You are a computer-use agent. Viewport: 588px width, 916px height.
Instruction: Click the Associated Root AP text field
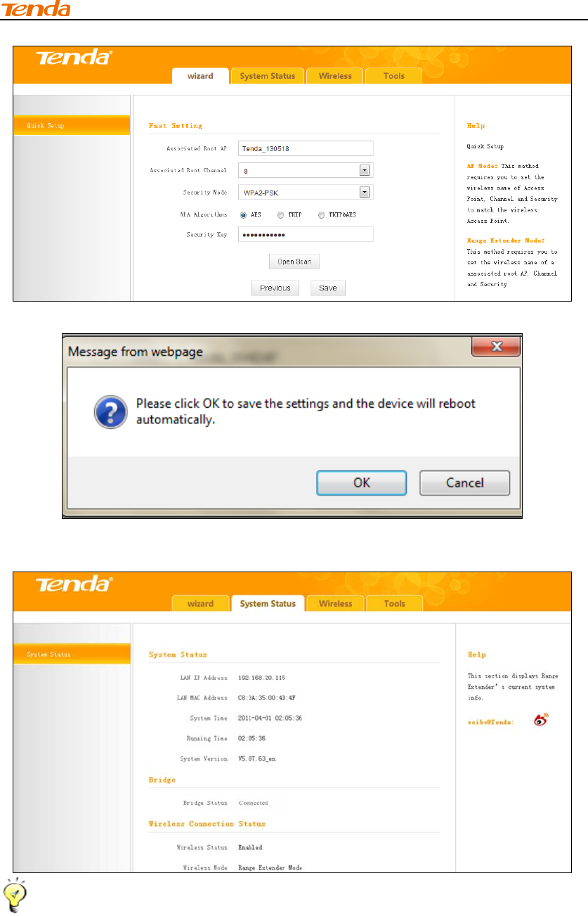pos(306,148)
